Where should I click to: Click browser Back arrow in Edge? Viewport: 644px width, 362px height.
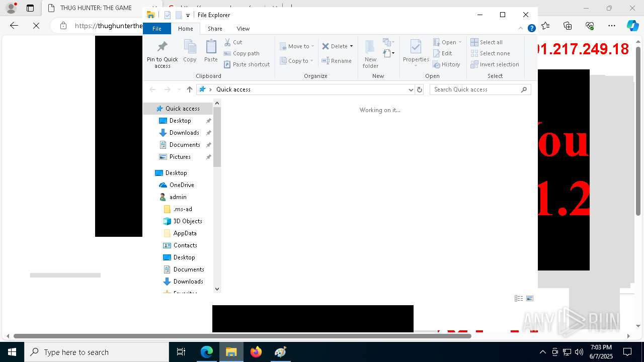coord(14,26)
